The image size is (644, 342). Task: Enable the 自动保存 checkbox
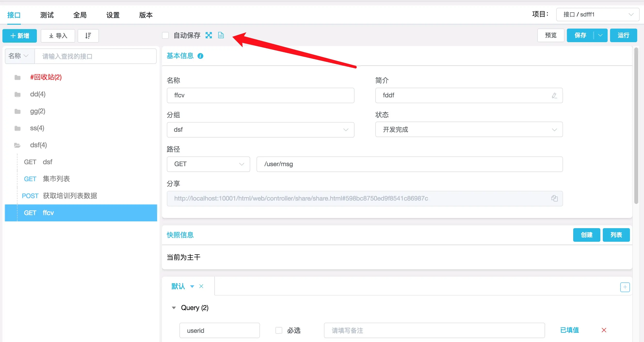(x=165, y=35)
